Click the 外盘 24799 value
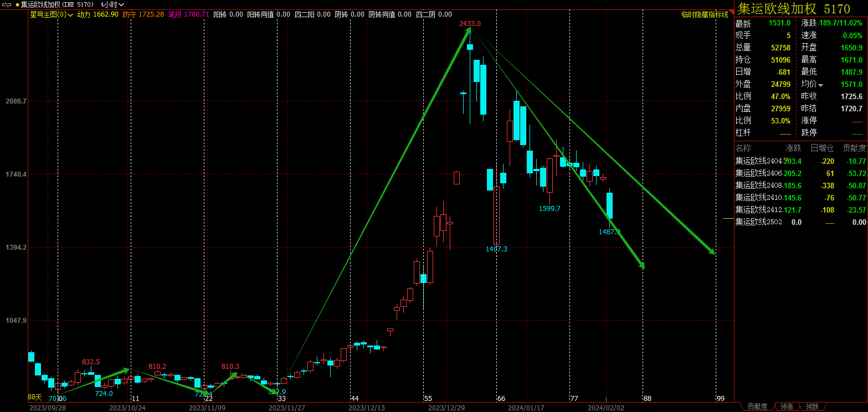 (780, 84)
